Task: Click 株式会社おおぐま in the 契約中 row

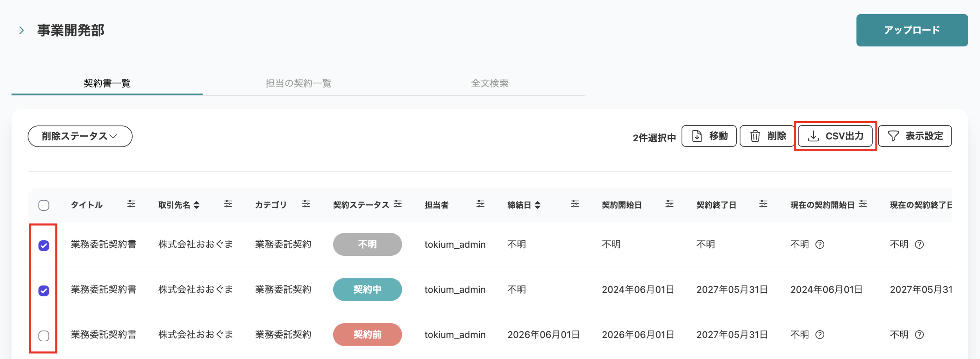Action: (196, 289)
